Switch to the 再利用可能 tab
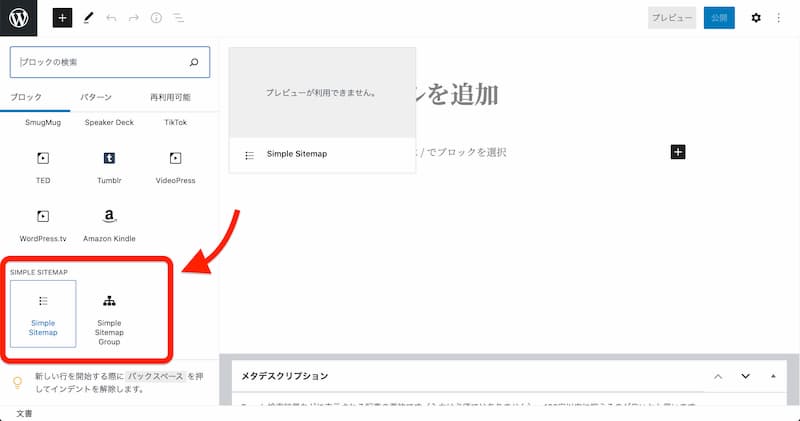Viewport: 800px width, 421px height. click(x=170, y=97)
